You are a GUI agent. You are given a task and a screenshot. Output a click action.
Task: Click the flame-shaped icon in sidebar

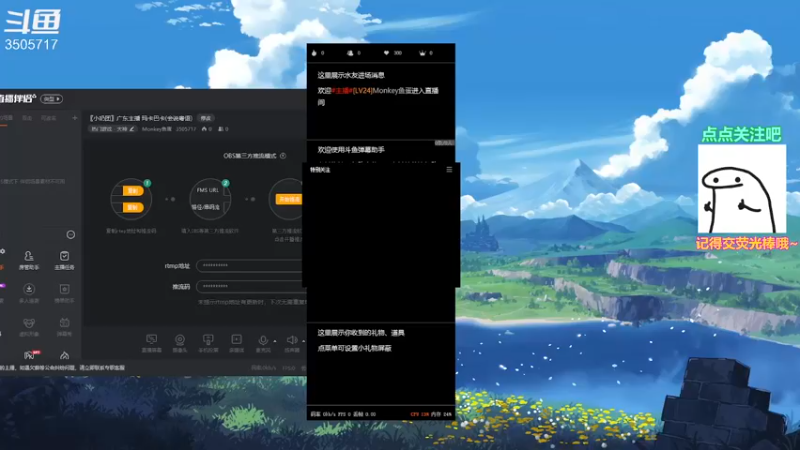64,356
